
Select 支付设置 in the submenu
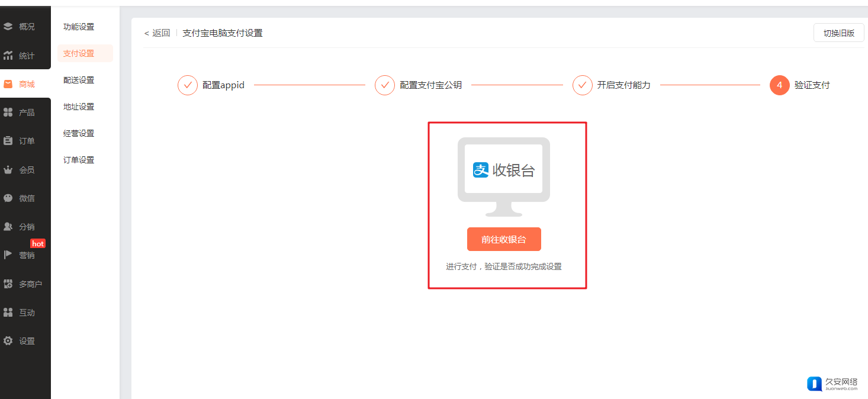click(79, 53)
